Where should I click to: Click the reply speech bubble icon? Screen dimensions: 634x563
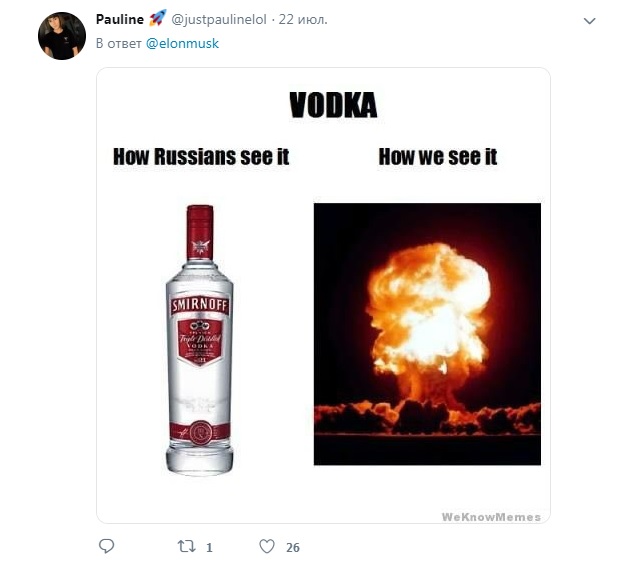click(106, 546)
